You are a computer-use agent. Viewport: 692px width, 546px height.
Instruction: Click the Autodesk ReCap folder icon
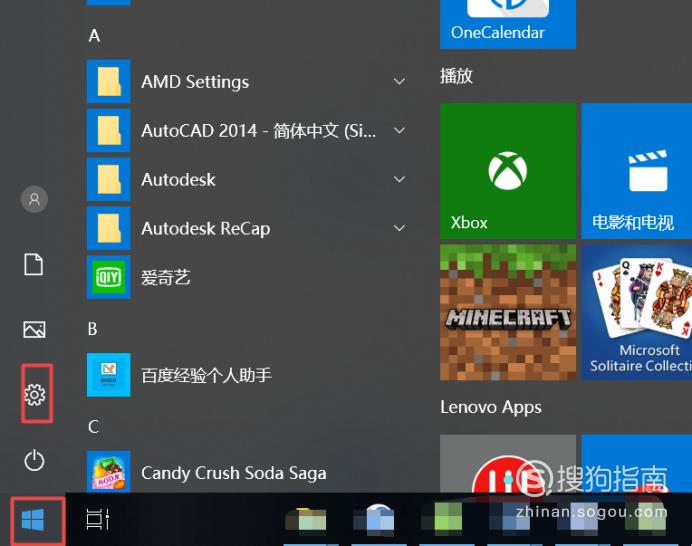(x=109, y=228)
